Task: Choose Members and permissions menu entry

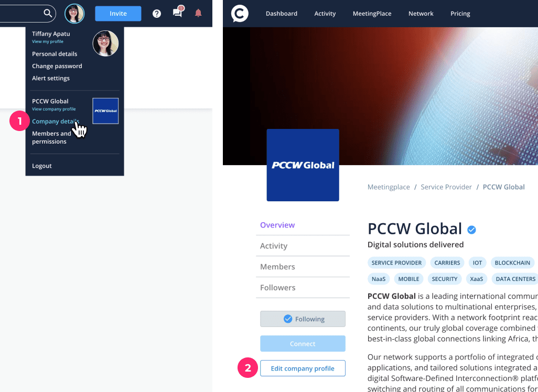Action: pos(51,137)
